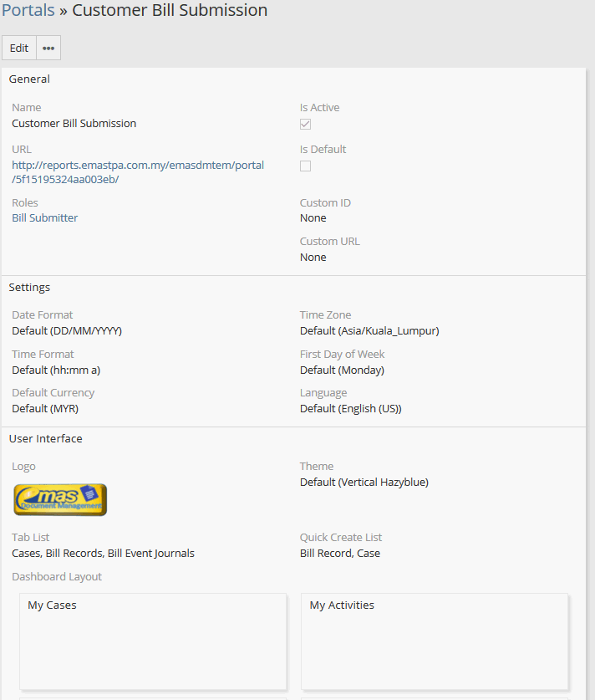Toggle the Is Active checkbox
The height and width of the screenshot is (700, 595).
(x=306, y=124)
